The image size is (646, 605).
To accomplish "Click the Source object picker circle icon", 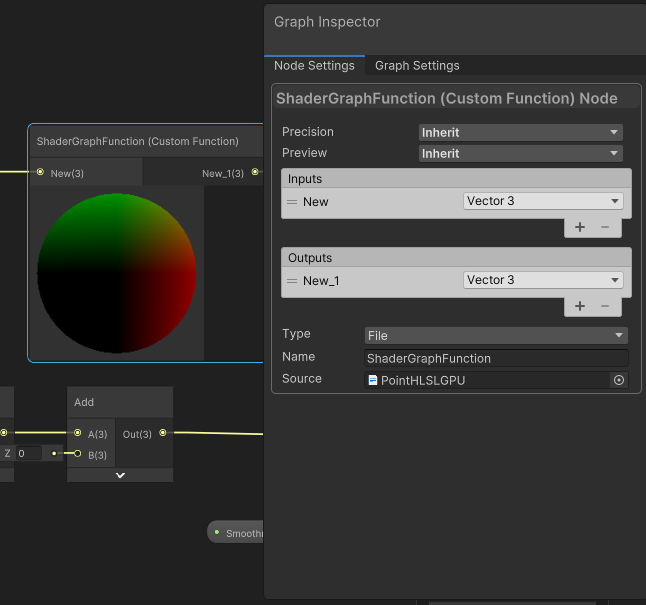I will (x=619, y=380).
